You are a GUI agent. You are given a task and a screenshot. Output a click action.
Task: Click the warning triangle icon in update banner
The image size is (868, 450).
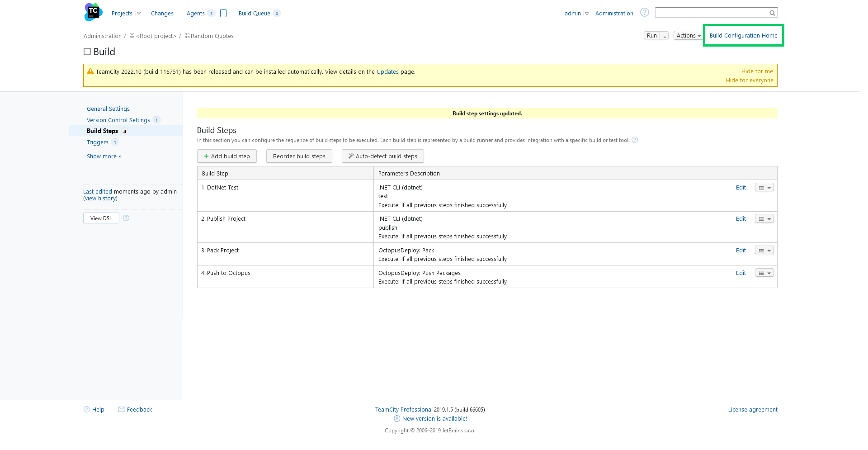[x=90, y=71]
